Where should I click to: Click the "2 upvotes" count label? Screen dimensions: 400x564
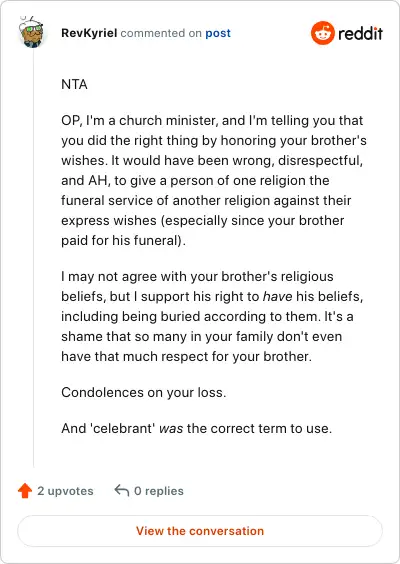(65, 491)
